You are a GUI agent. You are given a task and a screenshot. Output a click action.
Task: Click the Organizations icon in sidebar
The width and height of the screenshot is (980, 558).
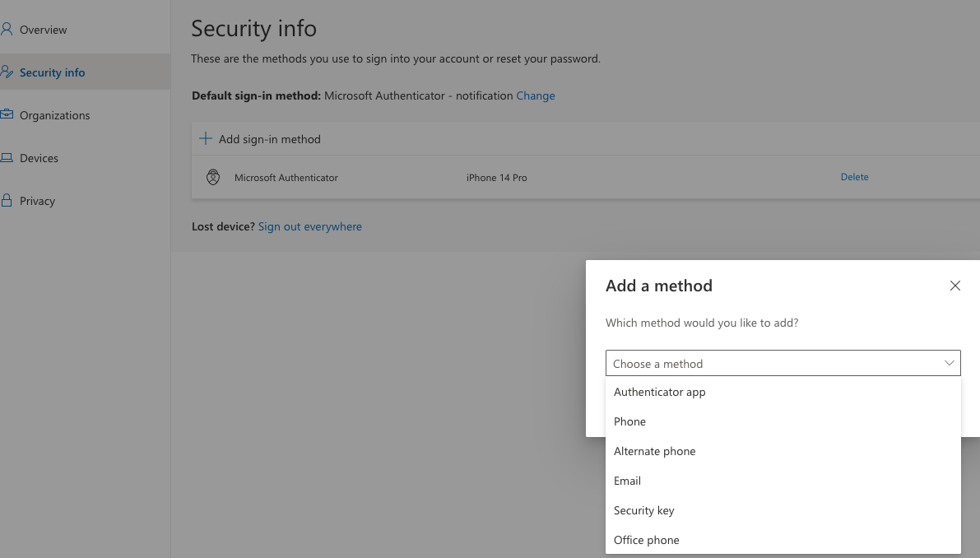point(8,114)
